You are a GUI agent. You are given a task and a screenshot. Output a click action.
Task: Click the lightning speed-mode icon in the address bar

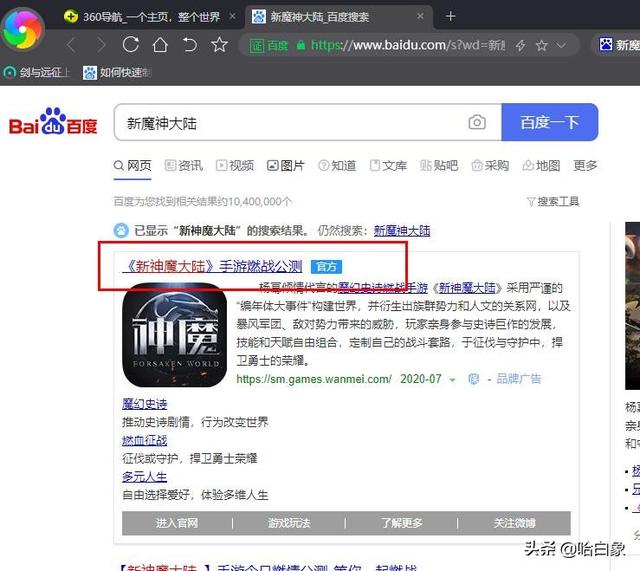(520, 45)
